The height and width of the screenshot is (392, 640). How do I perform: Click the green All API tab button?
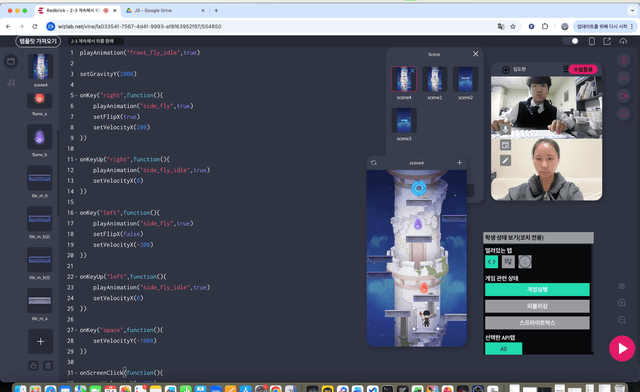[503, 349]
